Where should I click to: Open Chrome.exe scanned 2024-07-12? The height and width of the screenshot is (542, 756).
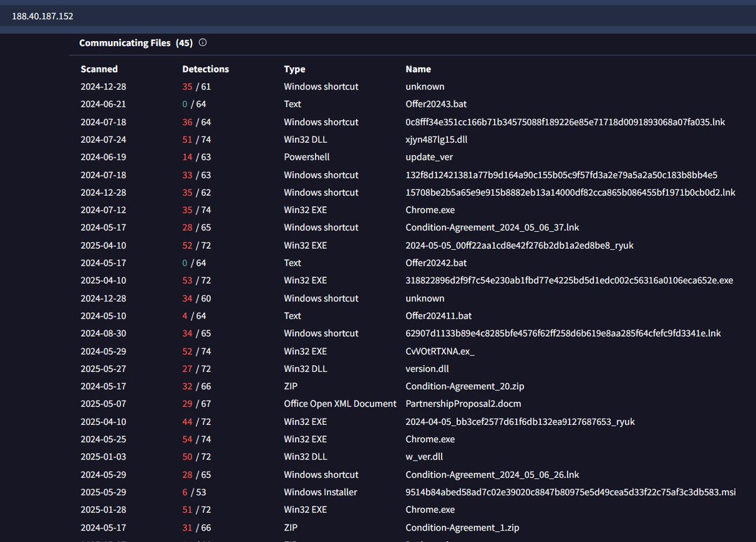pos(430,210)
